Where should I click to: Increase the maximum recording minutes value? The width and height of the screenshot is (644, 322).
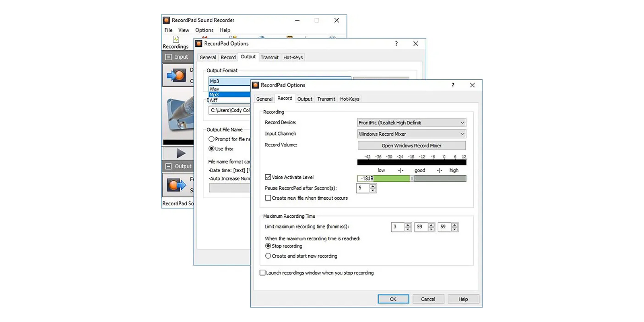[431, 225]
